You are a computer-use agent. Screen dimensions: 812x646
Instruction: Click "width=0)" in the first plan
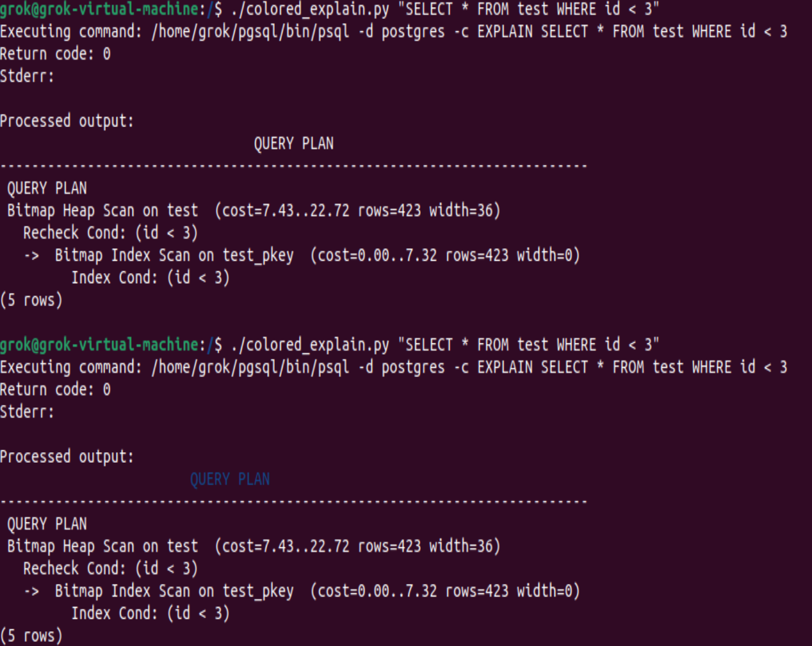tap(548, 255)
